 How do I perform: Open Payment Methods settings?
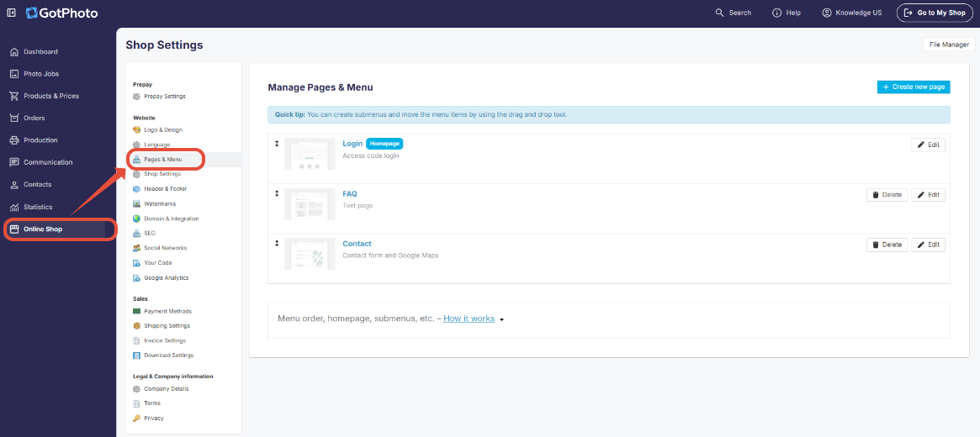click(x=167, y=311)
